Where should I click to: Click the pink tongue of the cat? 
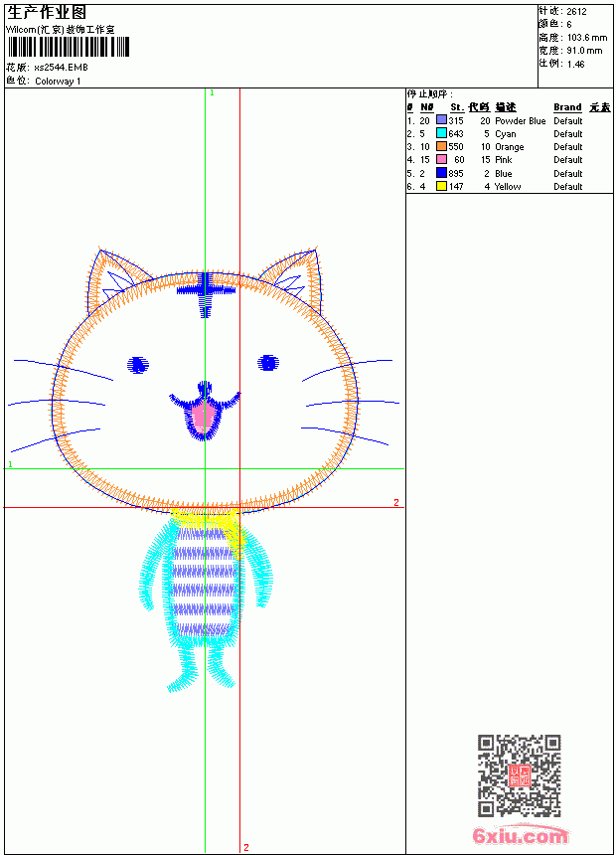(x=203, y=418)
